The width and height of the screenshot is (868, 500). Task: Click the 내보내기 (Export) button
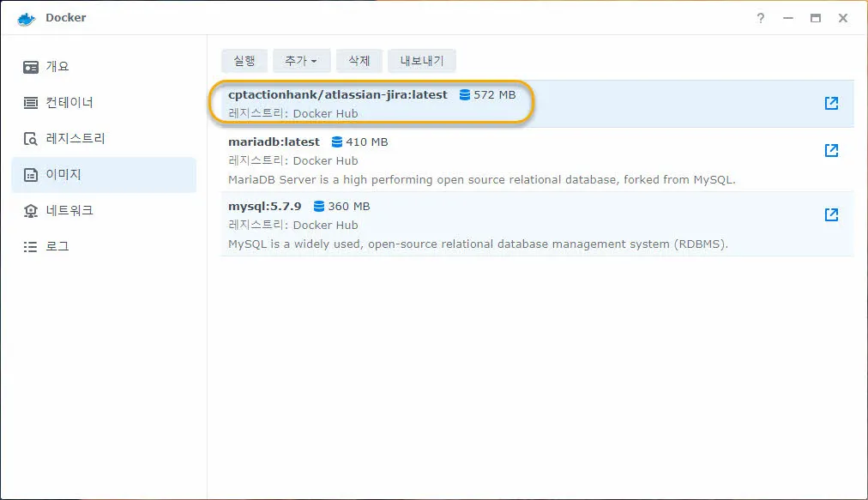tap(421, 60)
